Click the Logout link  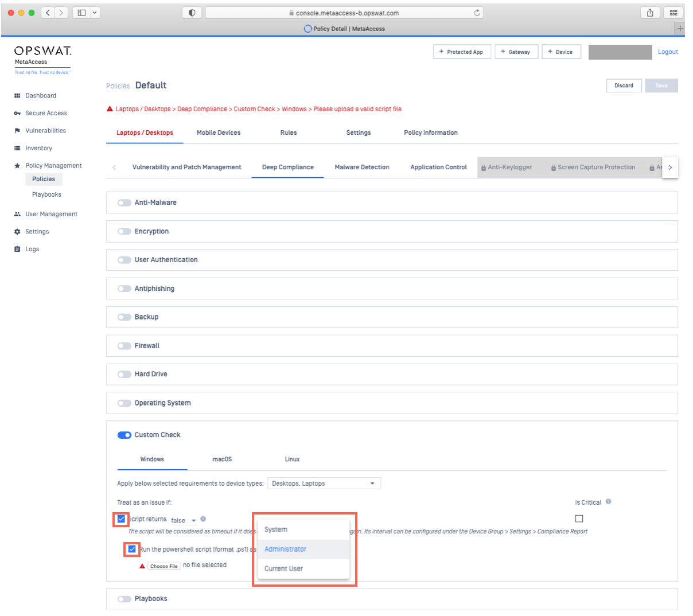click(668, 52)
